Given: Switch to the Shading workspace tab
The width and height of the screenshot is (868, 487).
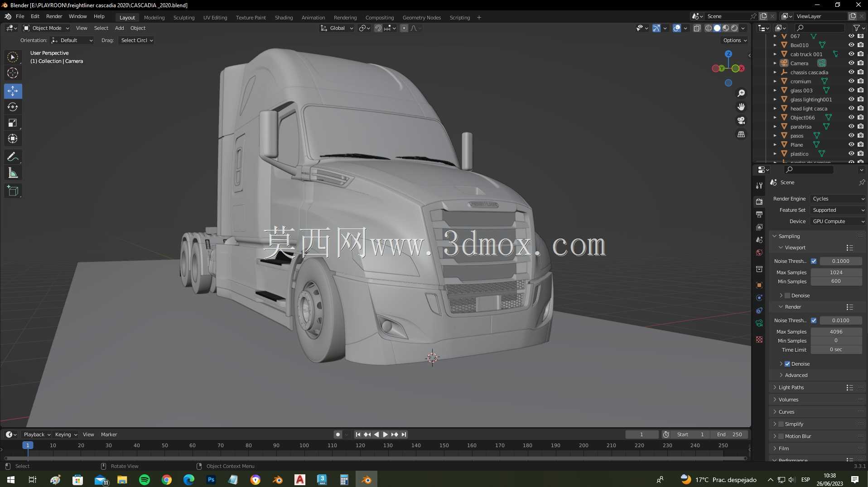Looking at the screenshot, I should pos(284,18).
